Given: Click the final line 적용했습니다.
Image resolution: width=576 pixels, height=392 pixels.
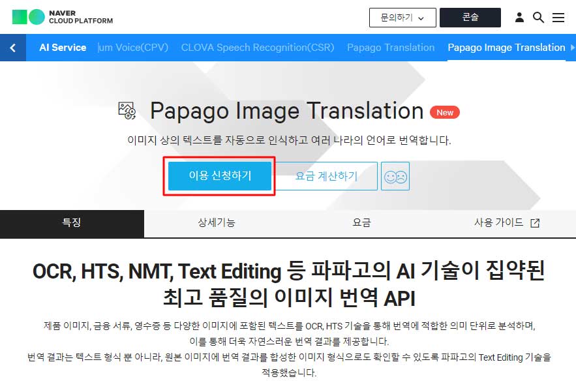Looking at the screenshot, I should coord(289,373).
